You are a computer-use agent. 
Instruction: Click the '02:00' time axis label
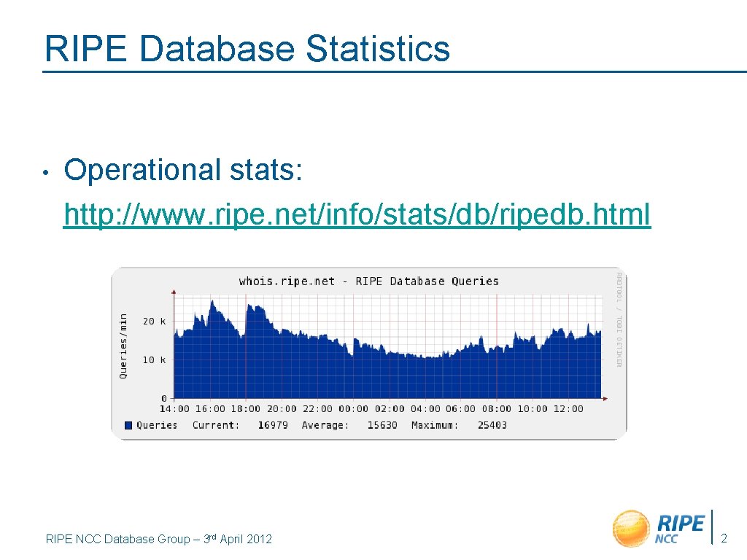(390, 409)
